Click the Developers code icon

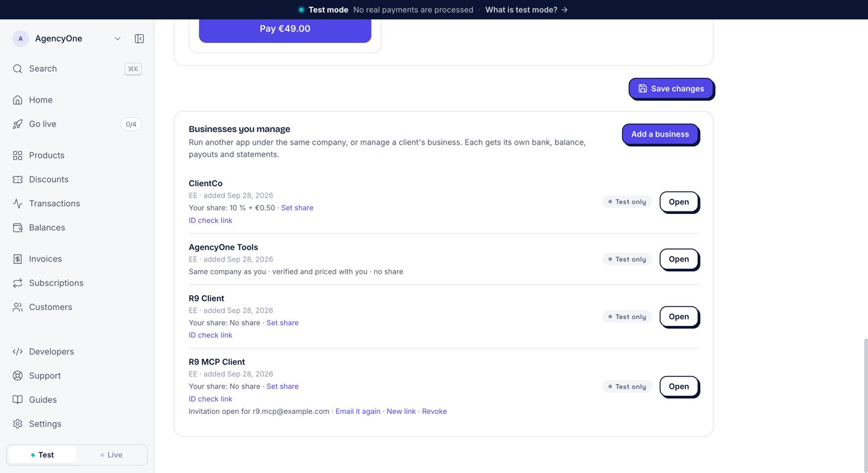coord(17,352)
